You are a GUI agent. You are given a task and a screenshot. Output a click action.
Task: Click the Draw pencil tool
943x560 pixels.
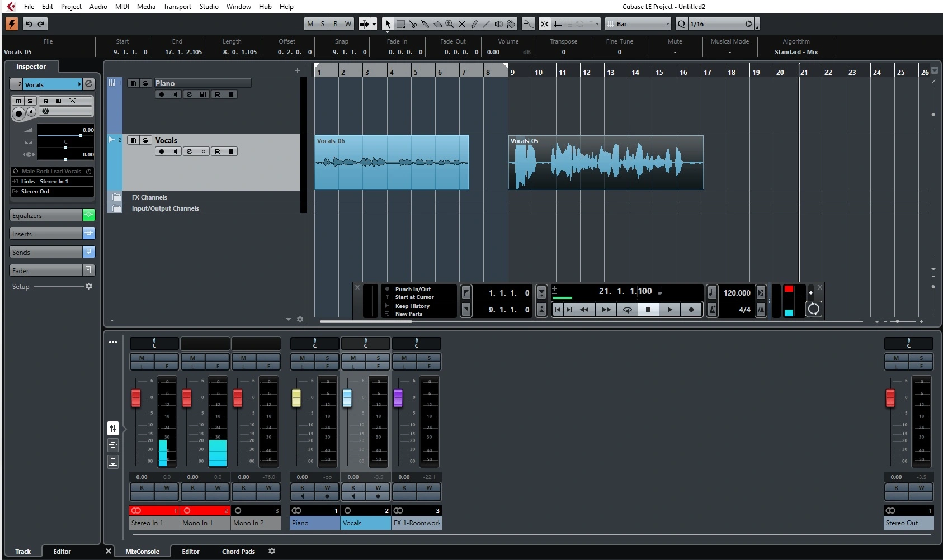click(x=474, y=24)
